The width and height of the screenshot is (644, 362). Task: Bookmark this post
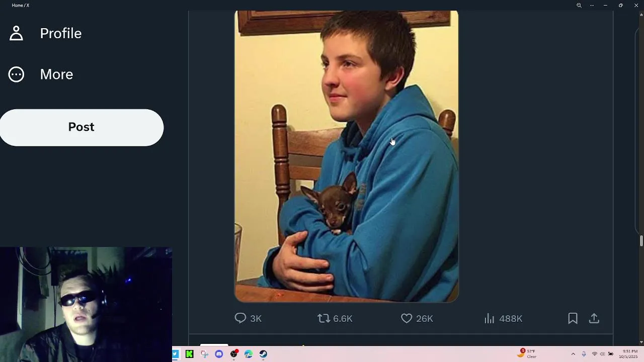tap(573, 318)
